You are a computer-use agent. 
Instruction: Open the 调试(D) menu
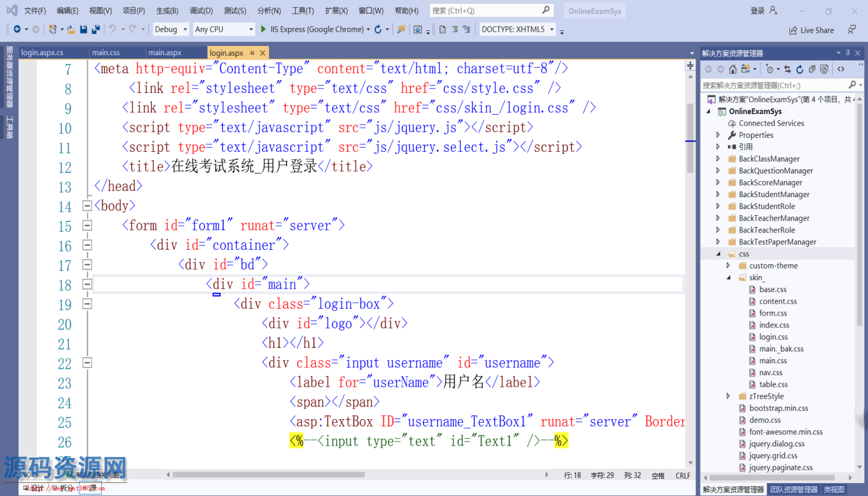pos(201,11)
